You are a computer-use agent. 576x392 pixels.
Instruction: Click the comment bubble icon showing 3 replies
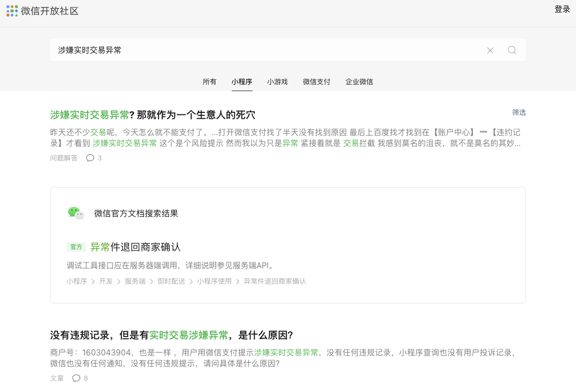tap(90, 158)
